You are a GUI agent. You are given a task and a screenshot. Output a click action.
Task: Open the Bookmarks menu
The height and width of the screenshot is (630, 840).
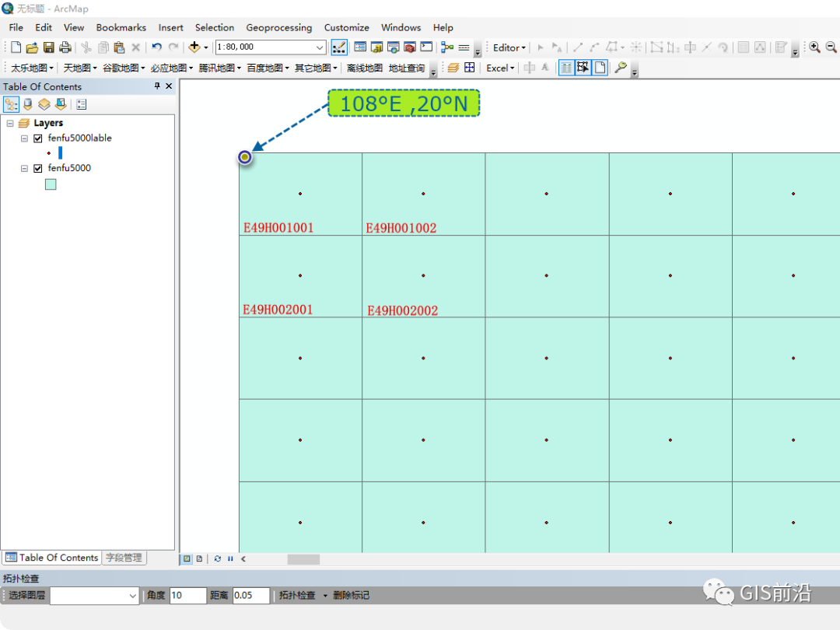(121, 27)
